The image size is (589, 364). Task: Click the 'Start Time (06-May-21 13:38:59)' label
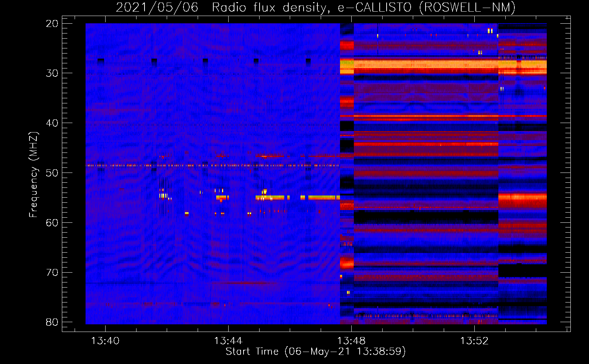coord(316,352)
